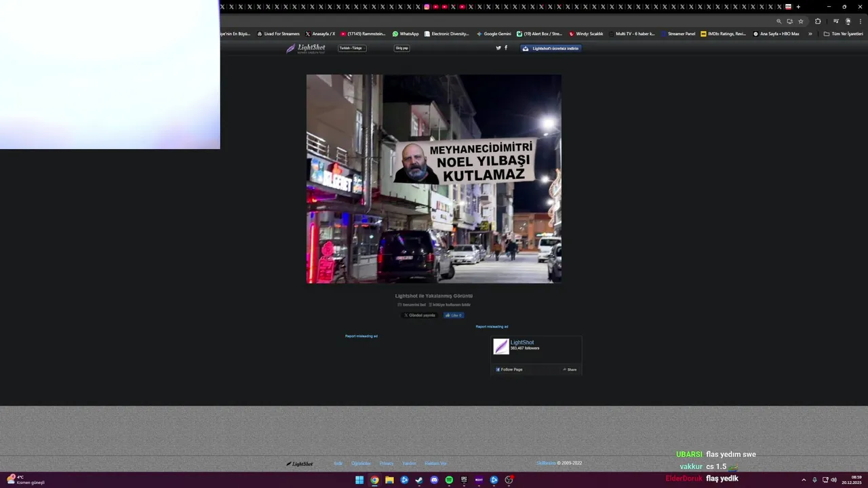The width and height of the screenshot is (868, 488).
Task: Expand the hidden bookmarks overflow chevron
Action: (x=810, y=34)
